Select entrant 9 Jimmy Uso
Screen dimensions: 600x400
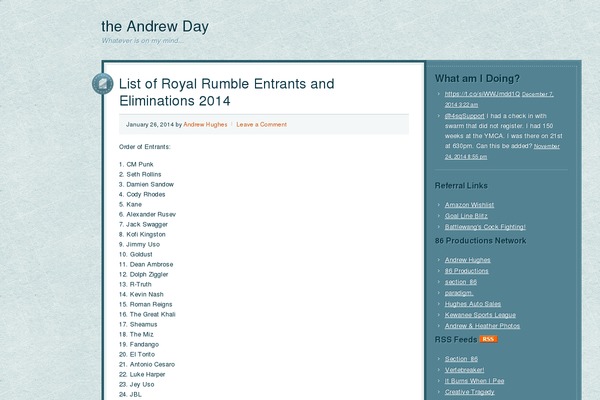pos(139,244)
